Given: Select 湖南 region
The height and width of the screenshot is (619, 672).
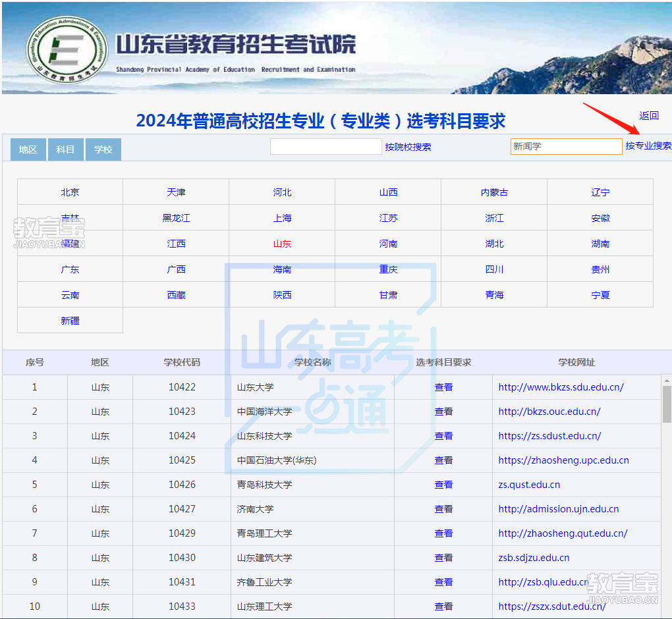Looking at the screenshot, I should click(600, 244).
